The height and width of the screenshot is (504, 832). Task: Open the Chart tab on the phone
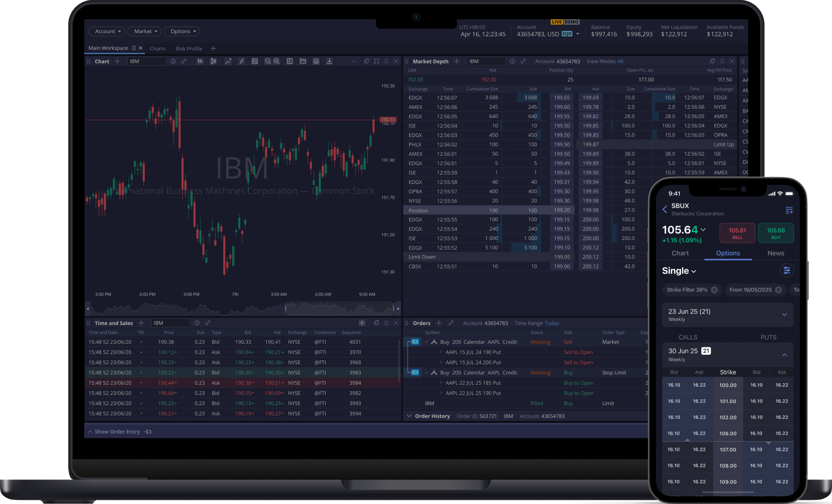click(x=680, y=253)
